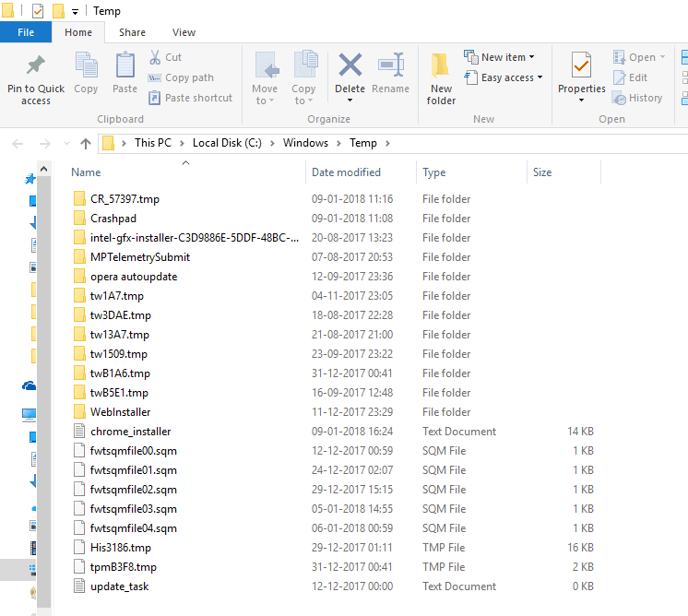
Task: Click the Pin to Quick access icon
Action: click(x=36, y=65)
